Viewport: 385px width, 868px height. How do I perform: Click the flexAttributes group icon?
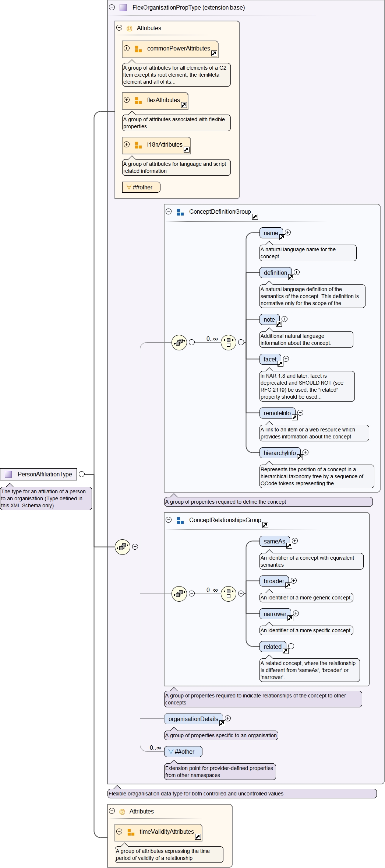click(x=138, y=100)
